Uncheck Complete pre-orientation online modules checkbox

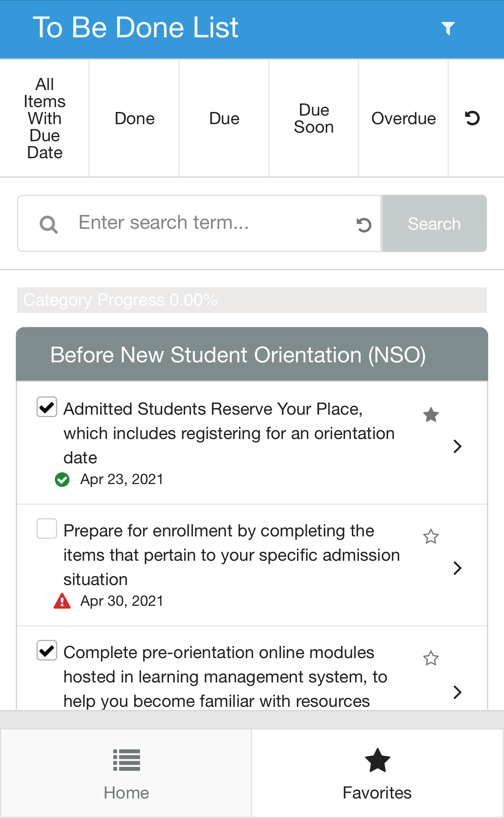coord(47,650)
